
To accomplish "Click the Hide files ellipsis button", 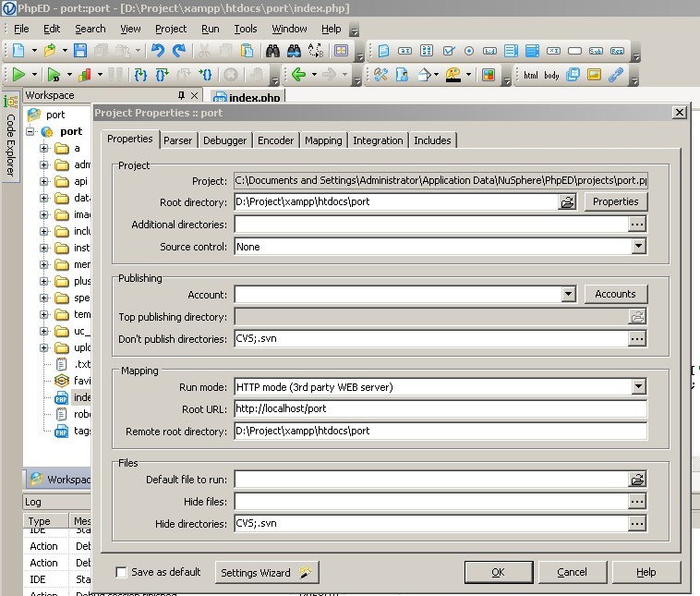I will pyautogui.click(x=637, y=501).
